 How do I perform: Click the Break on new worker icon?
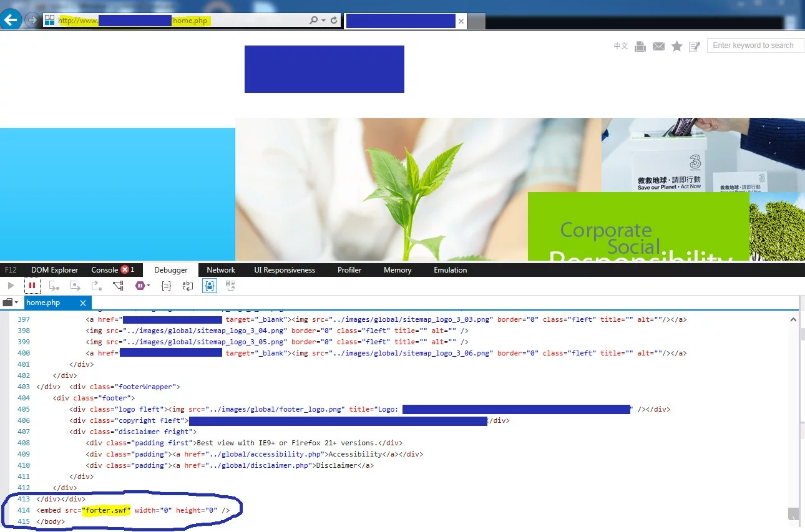(x=118, y=286)
